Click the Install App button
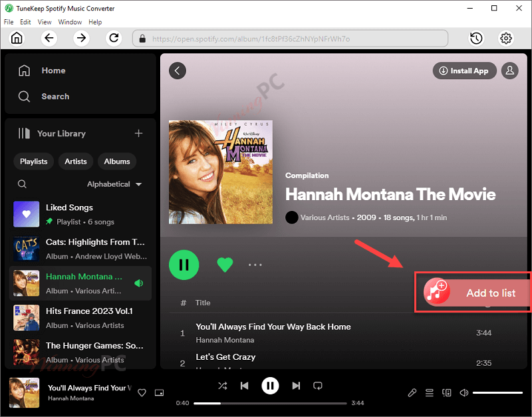The height and width of the screenshot is (417, 532). [464, 70]
